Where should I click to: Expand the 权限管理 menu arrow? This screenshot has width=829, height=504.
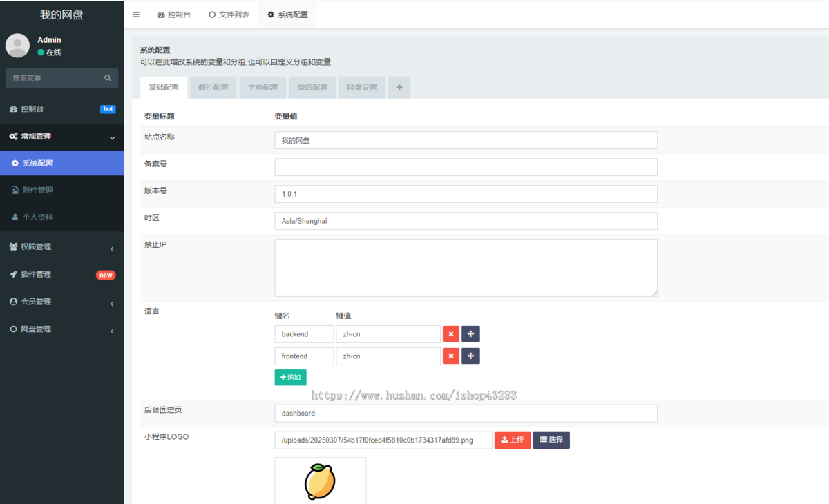(x=112, y=248)
